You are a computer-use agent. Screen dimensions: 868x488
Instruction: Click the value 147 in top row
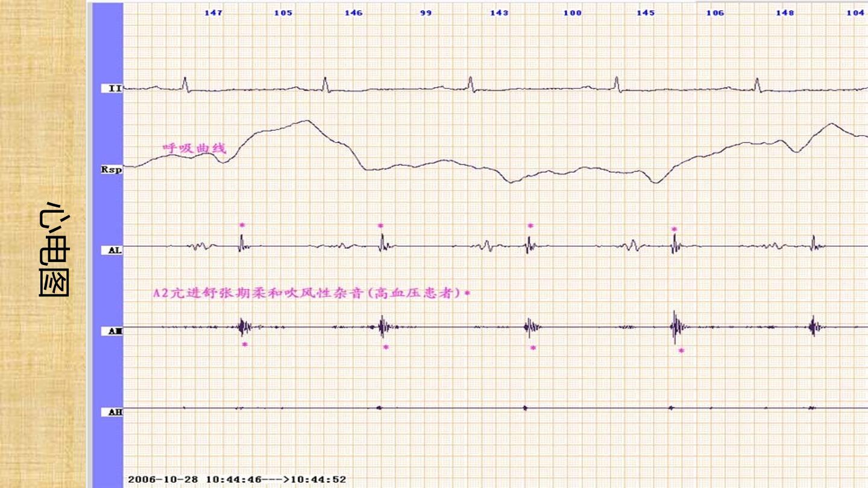213,13
